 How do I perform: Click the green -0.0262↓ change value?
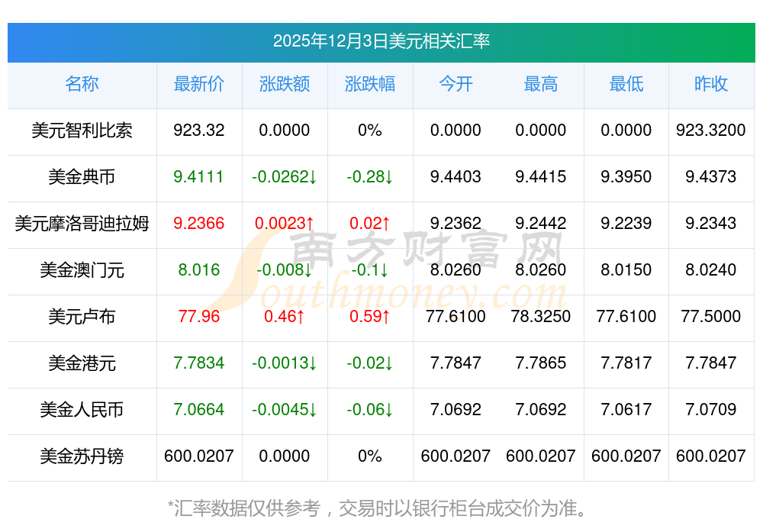click(285, 177)
